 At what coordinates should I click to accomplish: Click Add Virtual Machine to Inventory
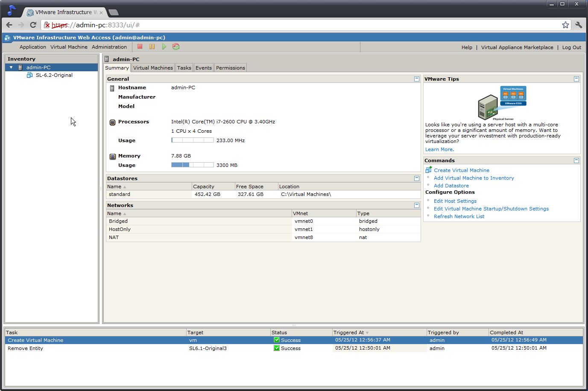tap(474, 178)
